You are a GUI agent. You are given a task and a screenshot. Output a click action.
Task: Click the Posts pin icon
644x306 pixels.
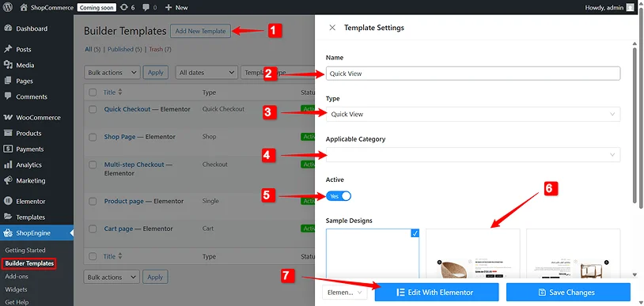coord(7,49)
